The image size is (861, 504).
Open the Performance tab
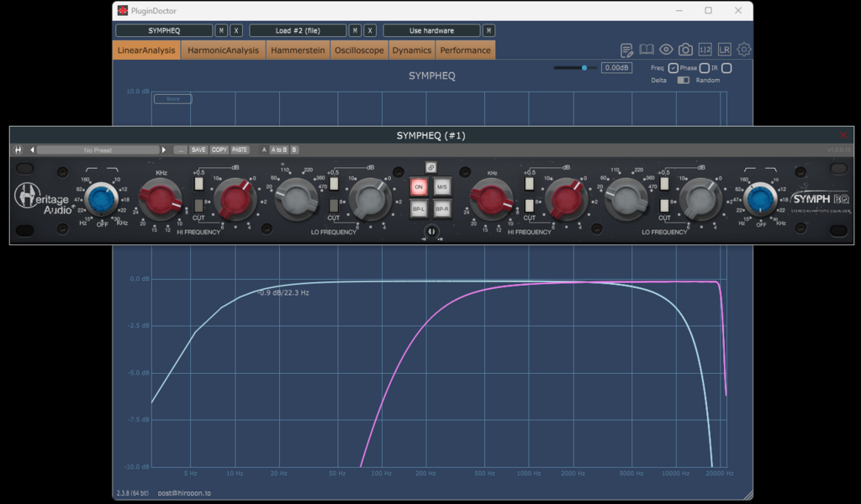465,50
